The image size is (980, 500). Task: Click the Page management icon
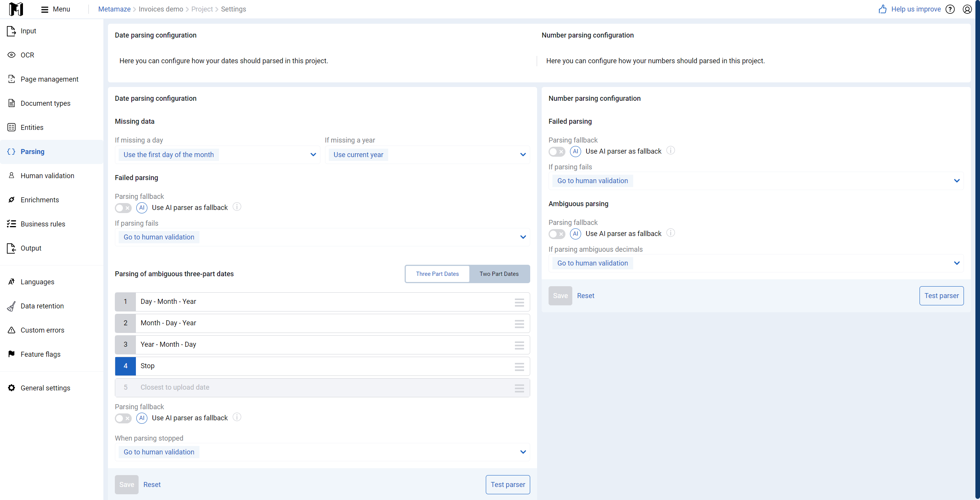11,79
